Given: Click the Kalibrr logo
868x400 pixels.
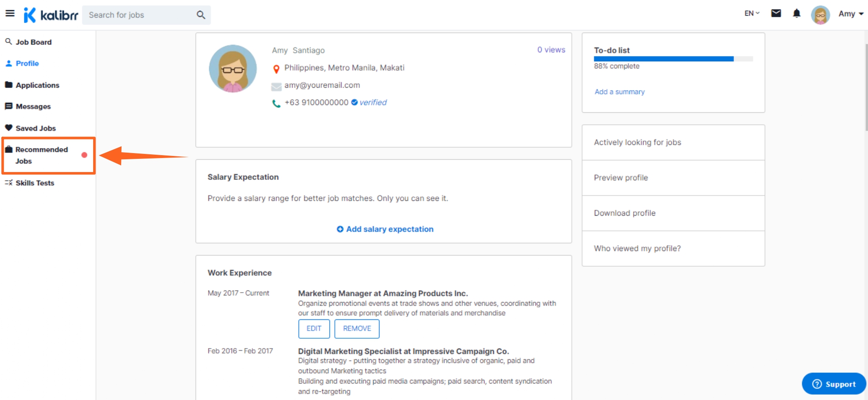Looking at the screenshot, I should (x=51, y=15).
